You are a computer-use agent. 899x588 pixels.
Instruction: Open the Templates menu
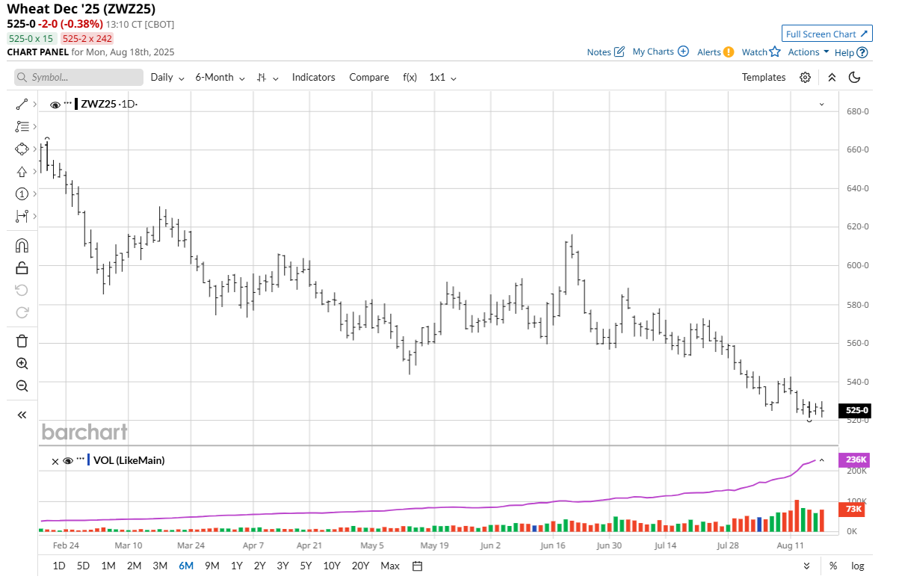point(764,77)
